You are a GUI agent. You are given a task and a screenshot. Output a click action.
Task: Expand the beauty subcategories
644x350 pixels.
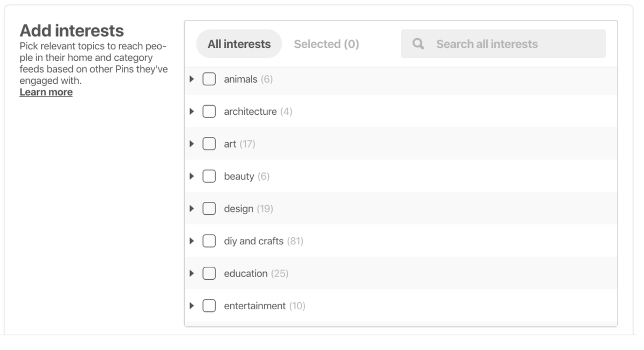coord(192,176)
